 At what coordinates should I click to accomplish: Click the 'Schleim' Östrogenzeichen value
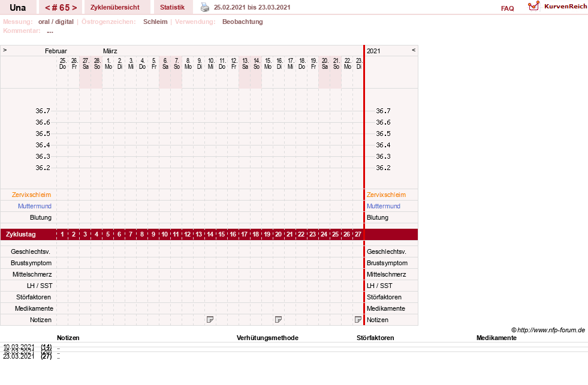(155, 22)
